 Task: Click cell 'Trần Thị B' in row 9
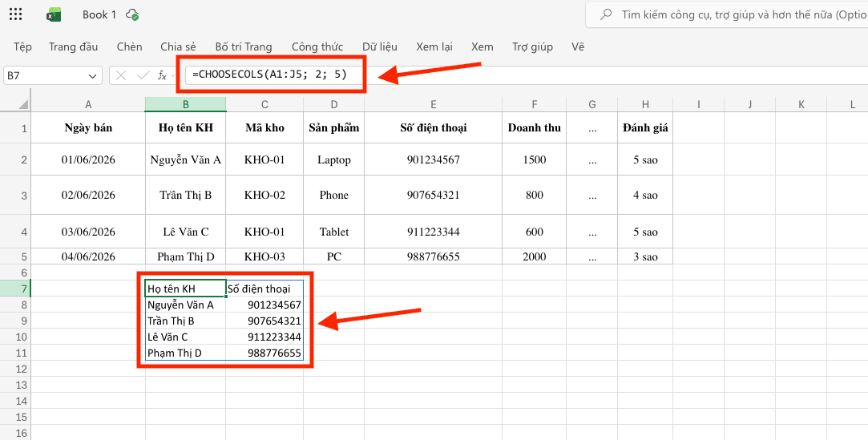tap(185, 321)
